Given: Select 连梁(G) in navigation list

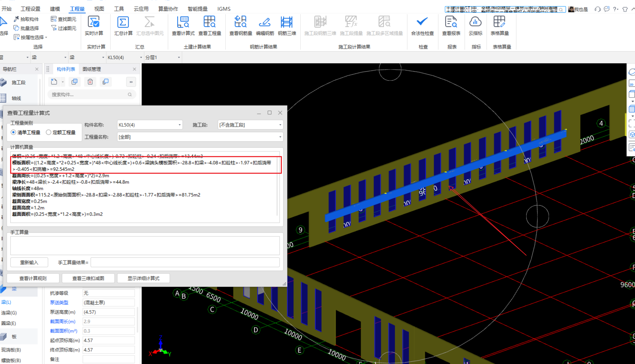Looking at the screenshot, I should 9,313.
